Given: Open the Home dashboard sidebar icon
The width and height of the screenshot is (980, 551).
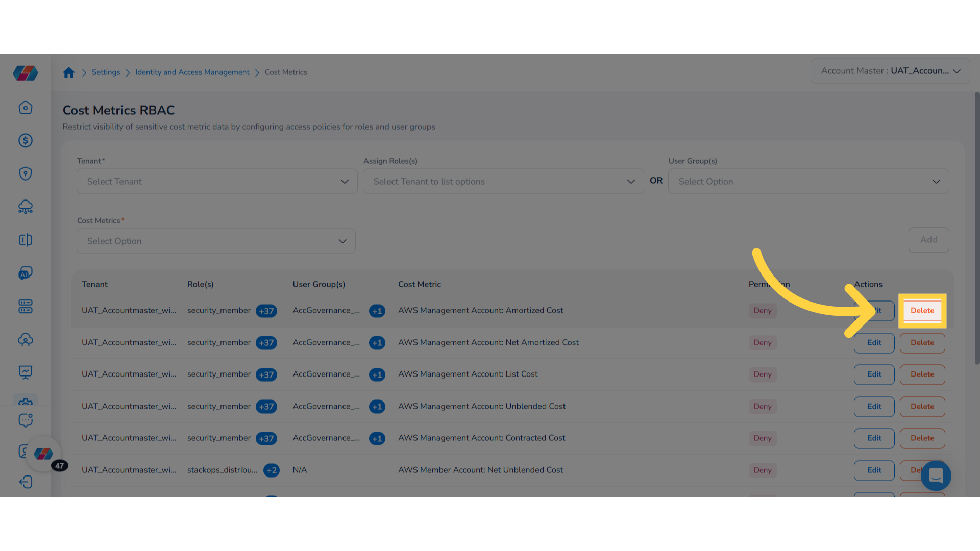Looking at the screenshot, I should (x=26, y=108).
